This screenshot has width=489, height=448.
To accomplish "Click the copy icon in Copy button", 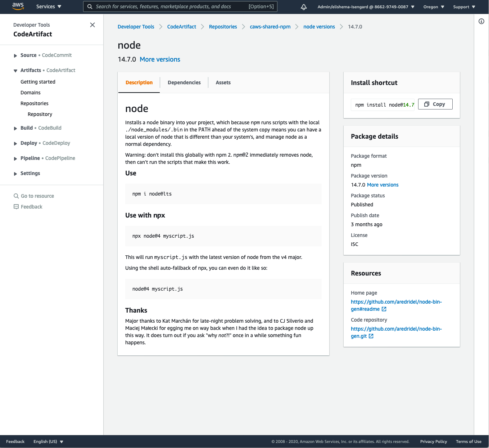I will click(x=427, y=104).
